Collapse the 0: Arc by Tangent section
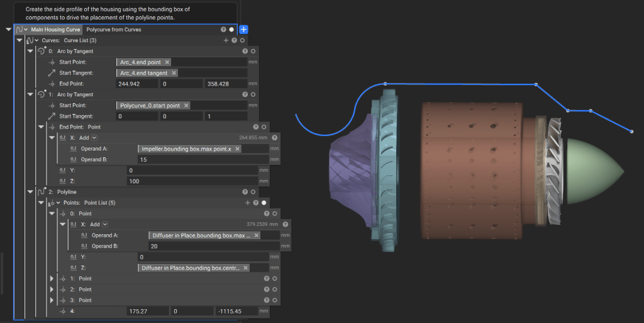This screenshot has height=323, width=644. (x=30, y=51)
